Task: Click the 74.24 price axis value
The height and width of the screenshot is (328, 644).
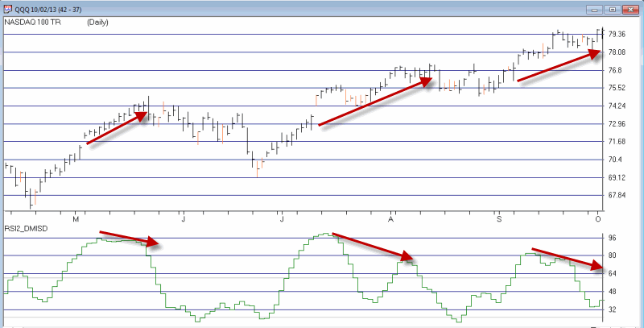Action: (617, 106)
